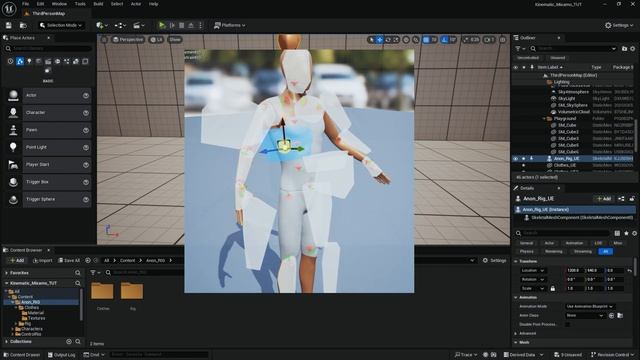Click the green Play button
The width and height of the screenshot is (640, 360).
162,25
